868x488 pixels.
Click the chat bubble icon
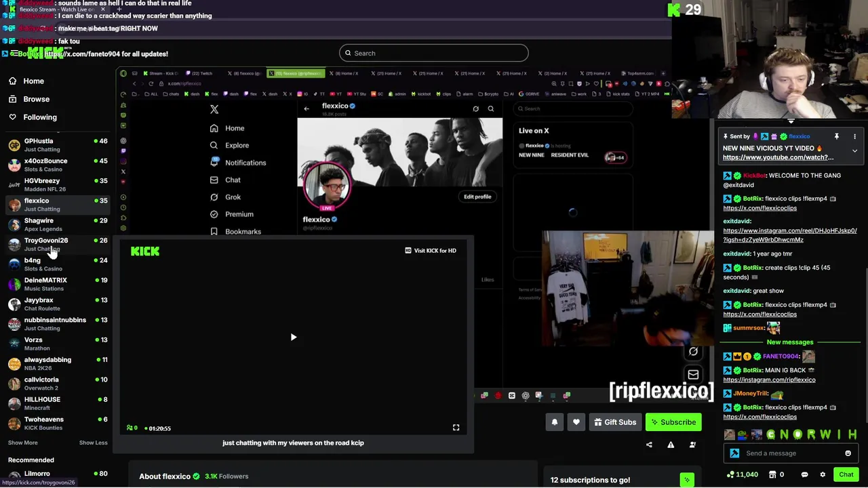pyautogui.click(x=804, y=474)
